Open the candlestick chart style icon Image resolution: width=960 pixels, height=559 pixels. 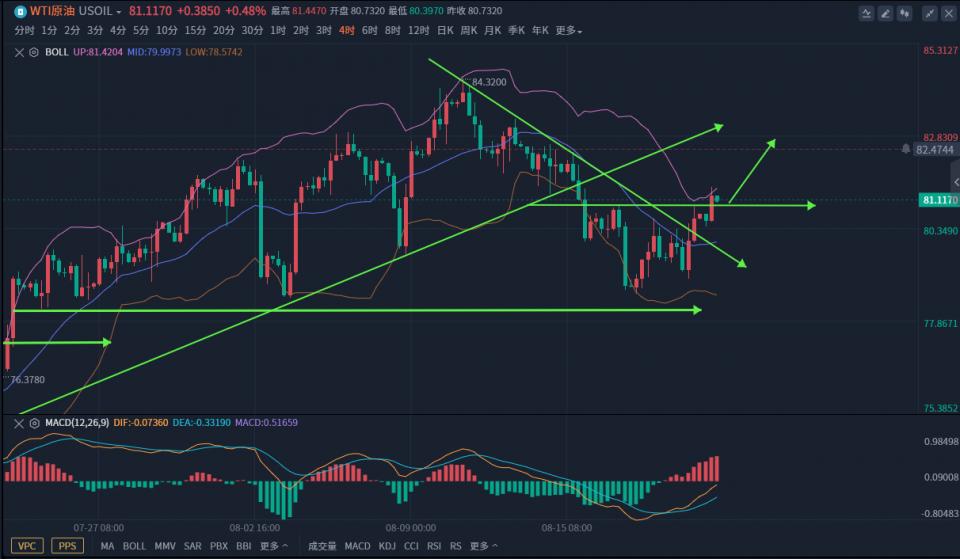[x=905, y=13]
